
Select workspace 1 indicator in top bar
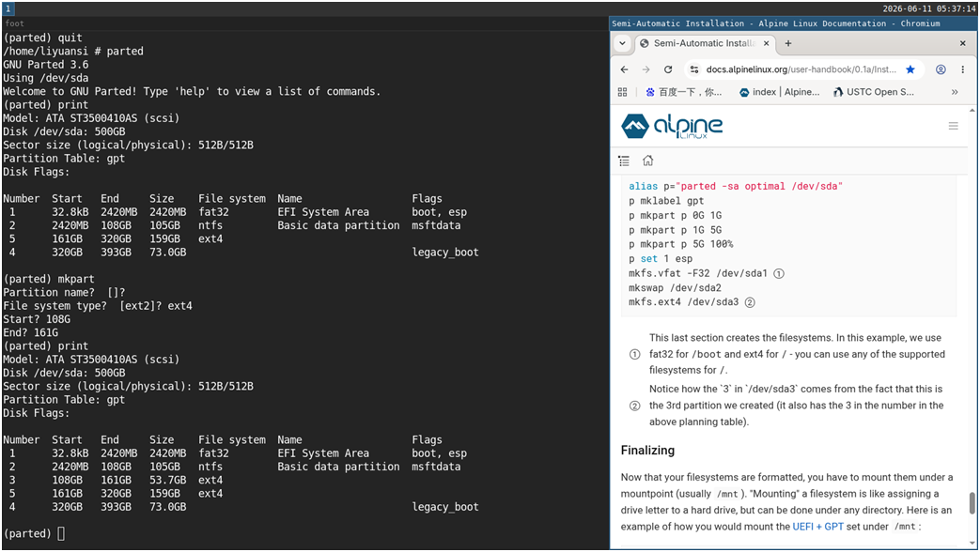click(x=8, y=8)
